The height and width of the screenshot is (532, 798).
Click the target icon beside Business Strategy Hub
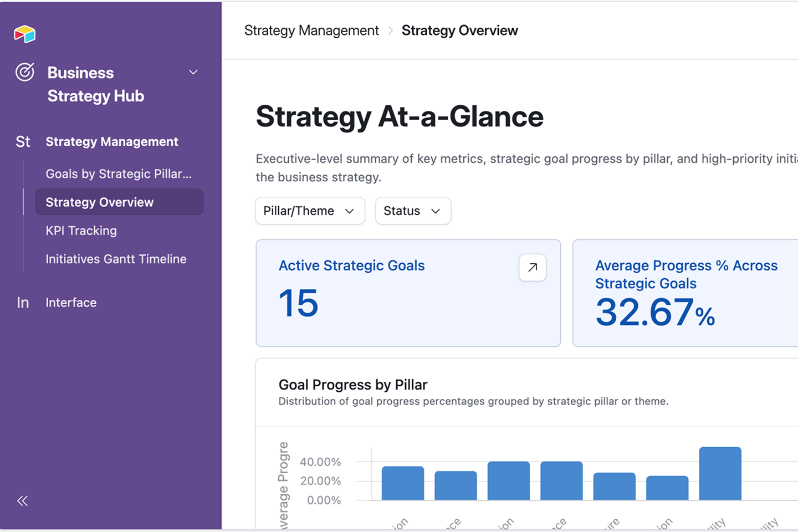click(25, 72)
